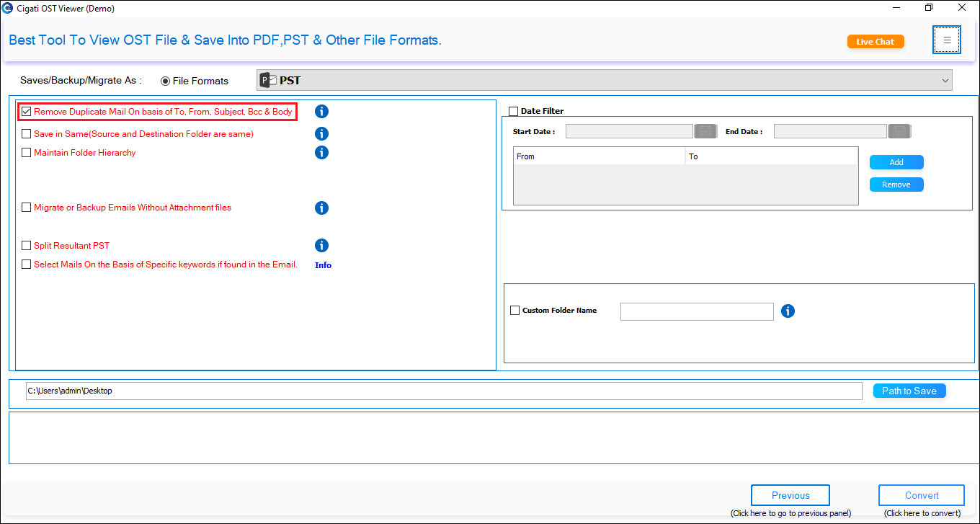Go back with the Previous button
Screen dimensions: 980x524
790,495
